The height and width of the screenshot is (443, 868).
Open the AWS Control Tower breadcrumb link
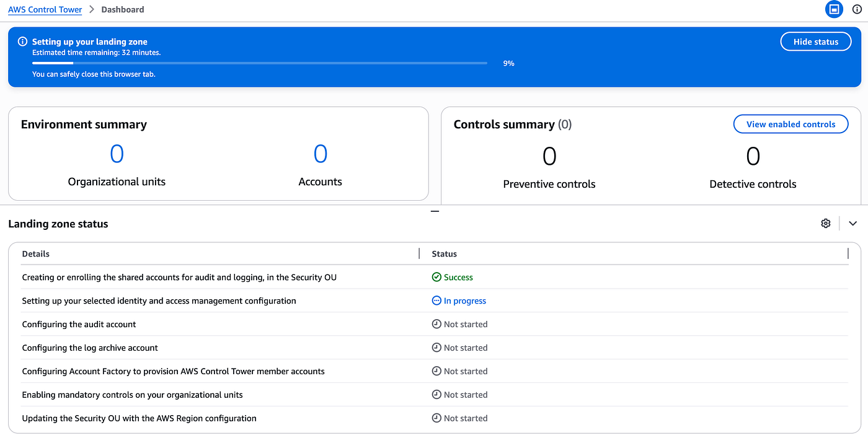point(45,10)
